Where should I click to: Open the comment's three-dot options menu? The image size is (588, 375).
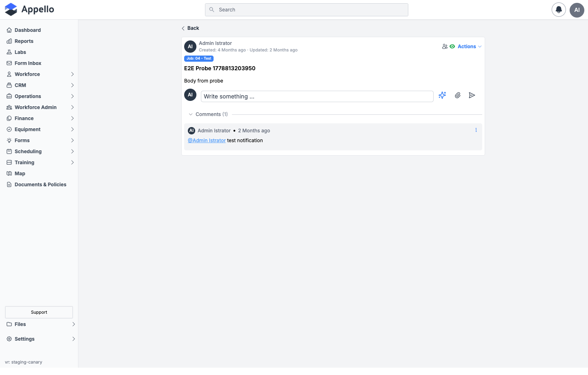(476, 130)
